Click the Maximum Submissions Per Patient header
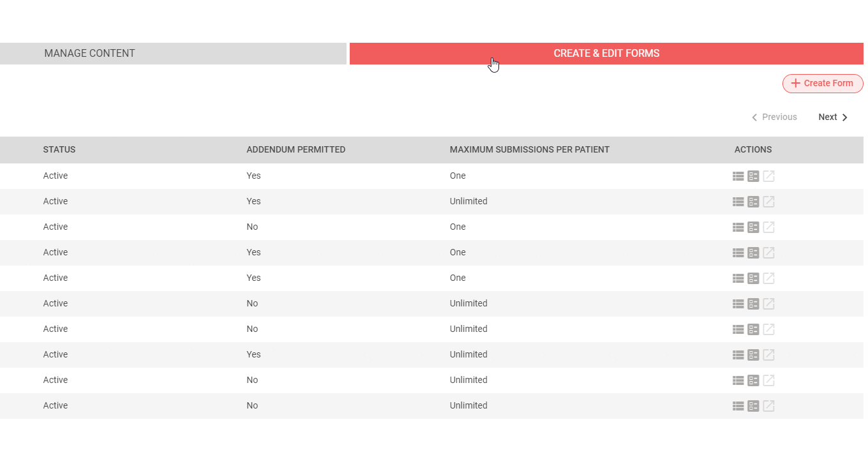This screenshot has width=868, height=466. (x=529, y=150)
